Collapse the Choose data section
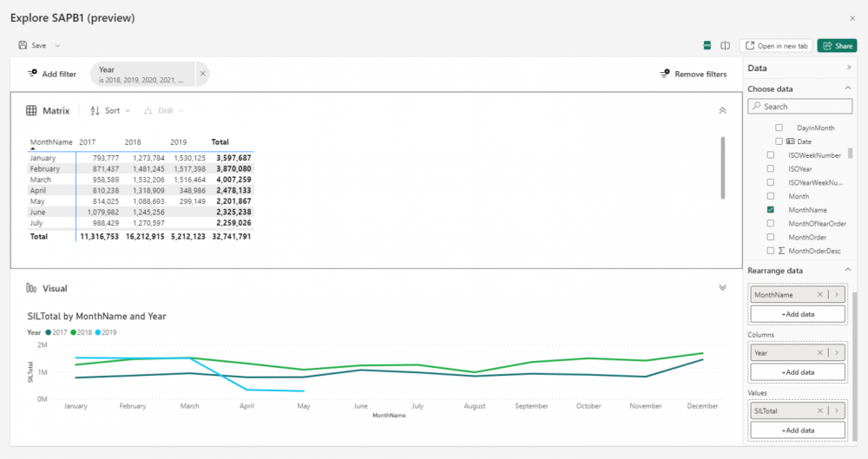 pos(847,88)
